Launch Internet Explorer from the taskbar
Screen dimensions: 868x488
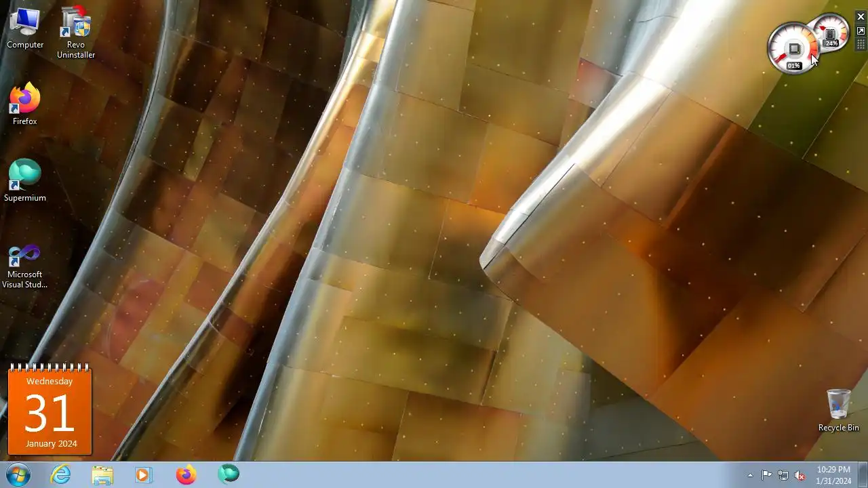(x=61, y=475)
